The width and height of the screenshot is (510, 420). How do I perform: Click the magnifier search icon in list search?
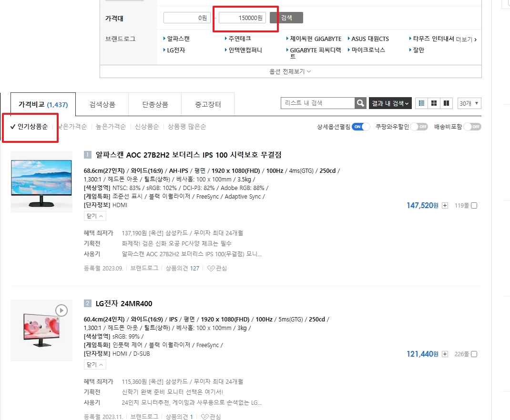(360, 103)
